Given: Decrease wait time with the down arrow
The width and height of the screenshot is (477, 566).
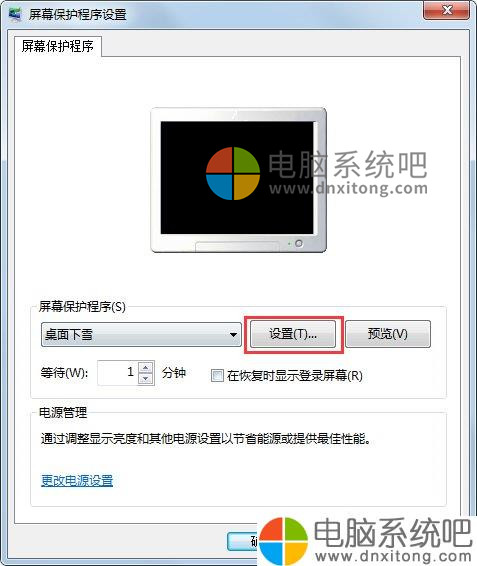Looking at the screenshot, I should 146,379.
